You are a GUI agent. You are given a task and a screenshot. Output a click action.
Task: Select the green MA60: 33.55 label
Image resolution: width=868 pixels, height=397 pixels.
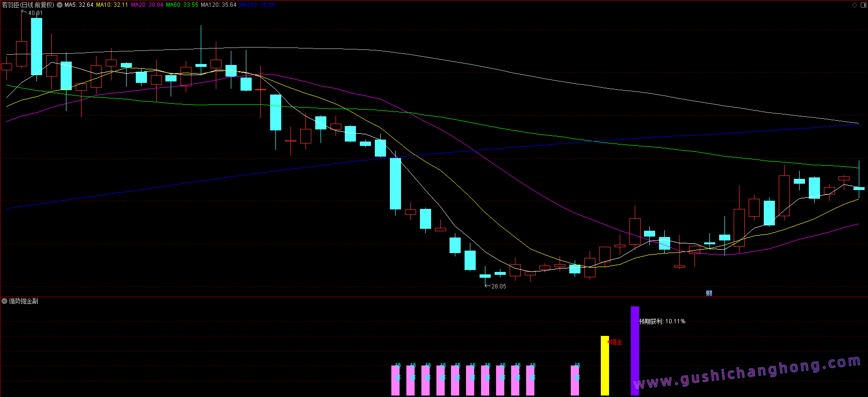coord(182,5)
